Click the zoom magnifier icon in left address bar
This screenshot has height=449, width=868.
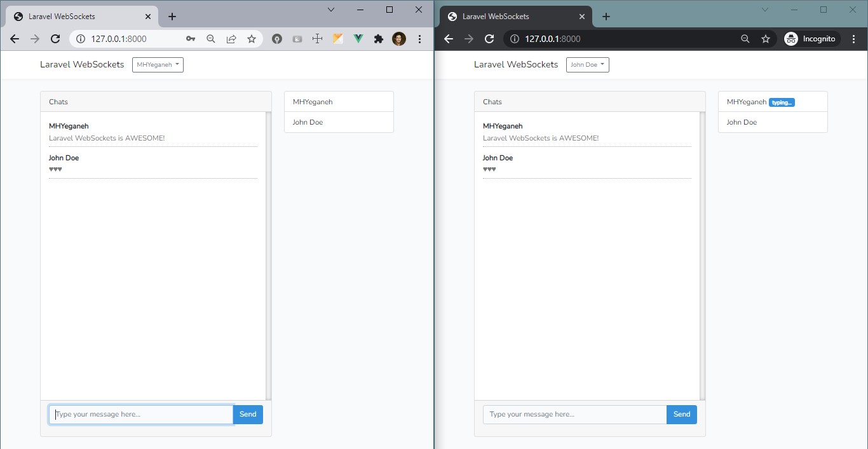[211, 39]
